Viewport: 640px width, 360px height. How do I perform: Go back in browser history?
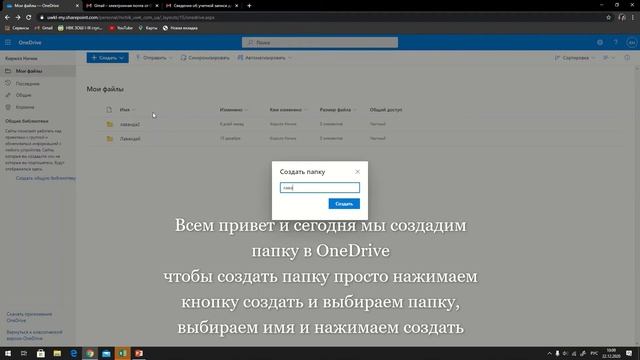click(x=7, y=18)
